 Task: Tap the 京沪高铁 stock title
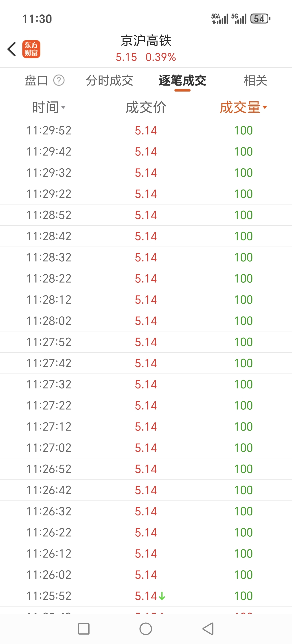click(x=146, y=41)
